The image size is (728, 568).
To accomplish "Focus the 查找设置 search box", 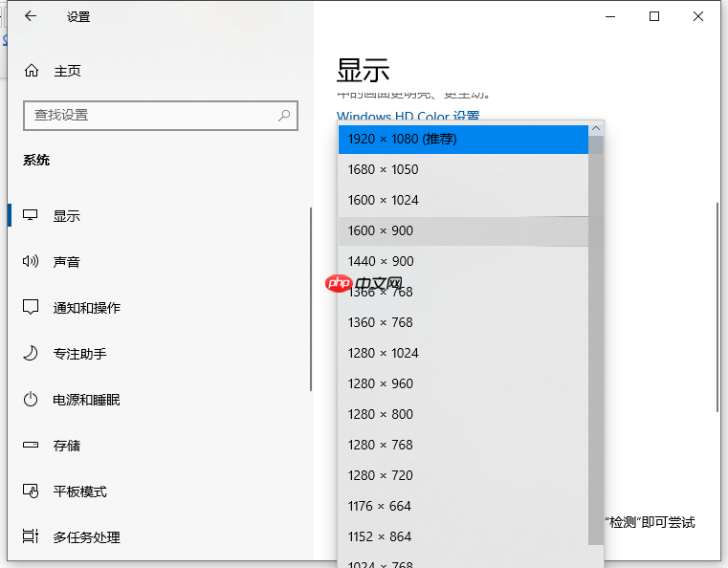I will point(161,116).
